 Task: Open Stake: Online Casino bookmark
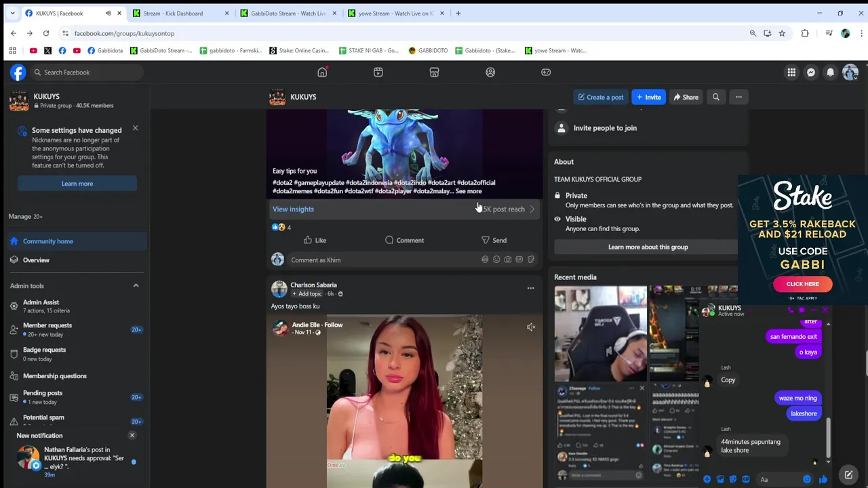299,50
